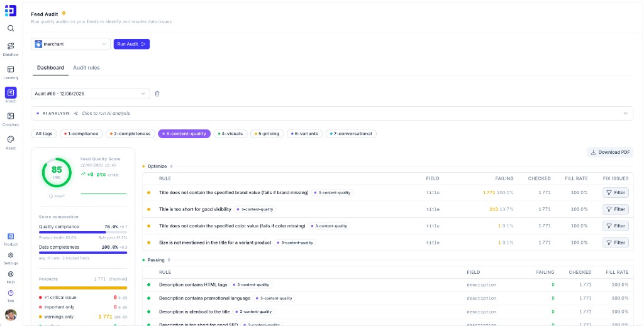Image resolution: width=644 pixels, height=326 pixels.
Task: Open the Help icon in the sidebar
Action: point(11,274)
